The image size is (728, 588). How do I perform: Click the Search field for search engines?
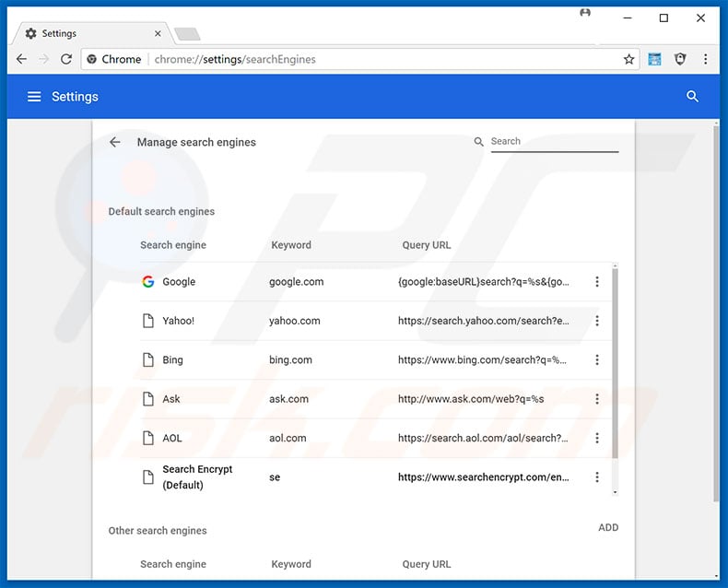pyautogui.click(x=555, y=141)
